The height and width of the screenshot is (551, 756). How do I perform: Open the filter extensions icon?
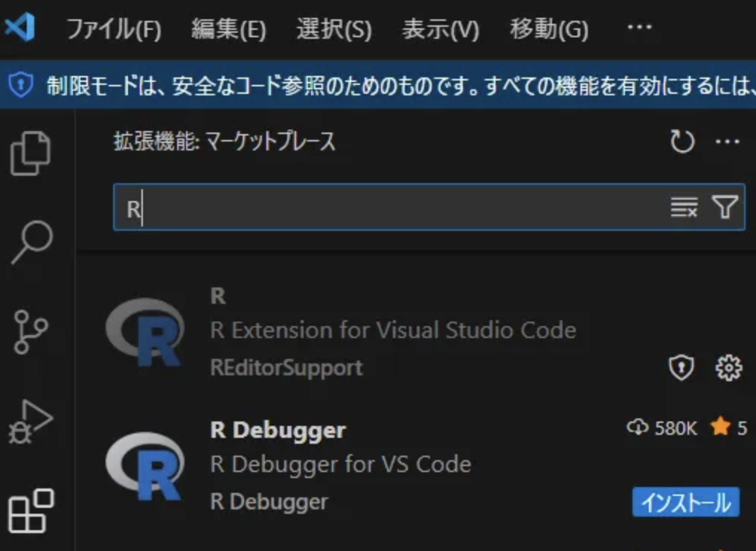[x=725, y=207]
